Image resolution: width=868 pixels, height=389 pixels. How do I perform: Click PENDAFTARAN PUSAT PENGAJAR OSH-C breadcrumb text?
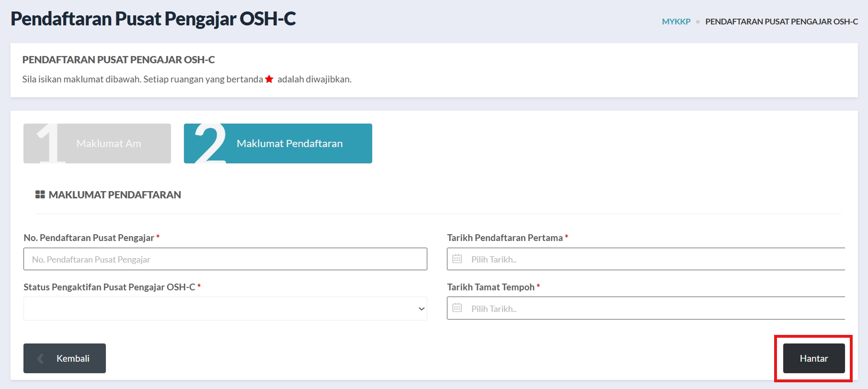coord(781,22)
